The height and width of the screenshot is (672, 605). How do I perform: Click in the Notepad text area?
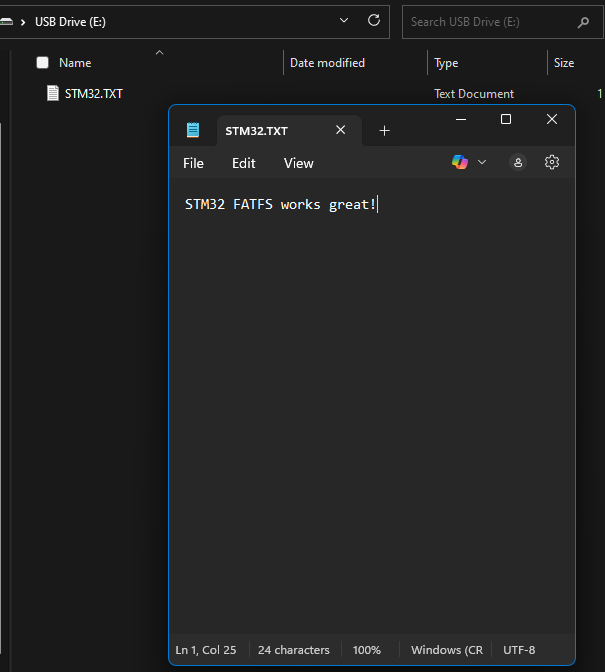[x=372, y=405]
